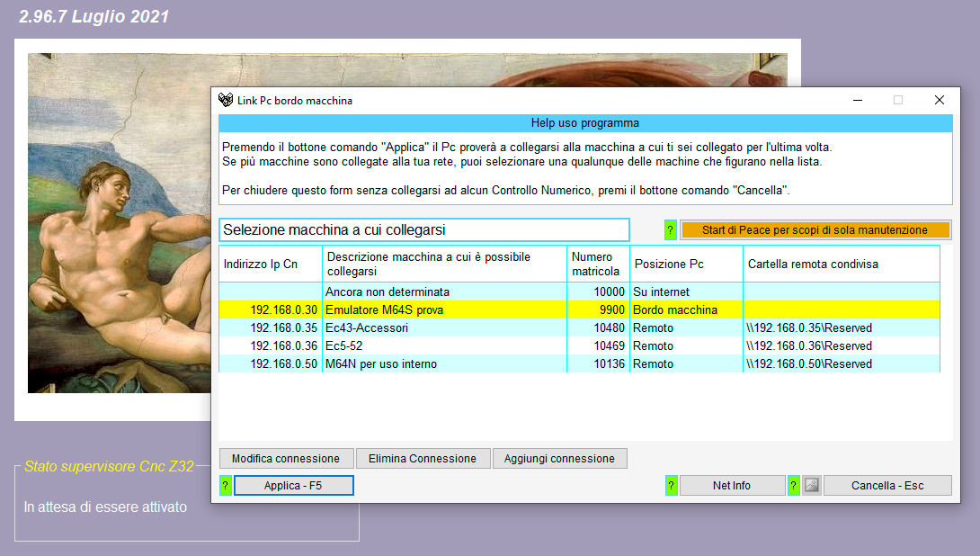The image size is (980, 556).
Task: Click Elimina Connessione button
Action: [423, 459]
